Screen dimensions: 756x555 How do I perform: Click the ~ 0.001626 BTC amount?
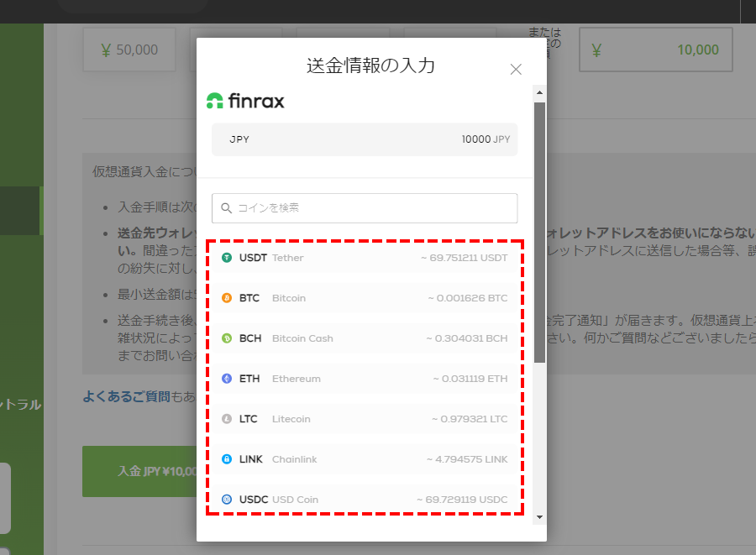(468, 298)
